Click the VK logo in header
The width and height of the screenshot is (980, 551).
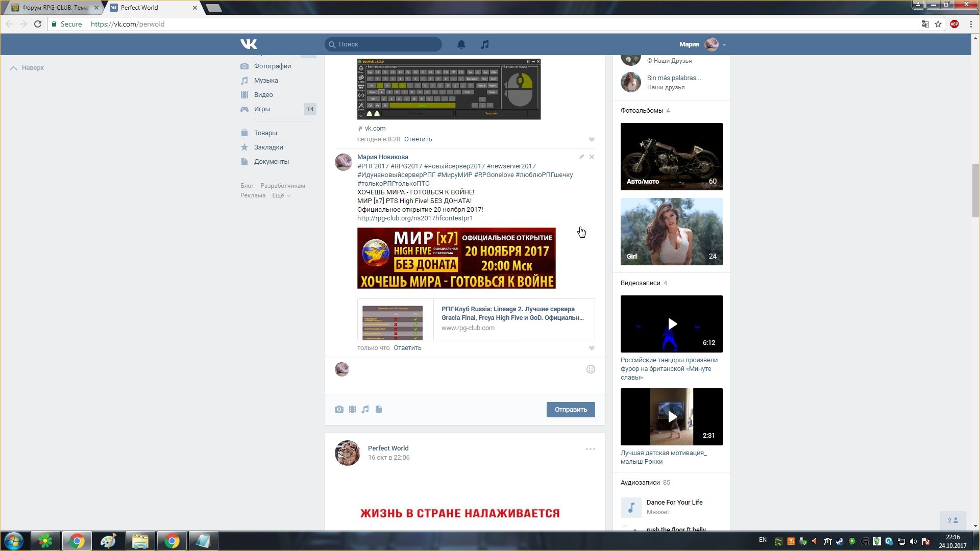[249, 44]
